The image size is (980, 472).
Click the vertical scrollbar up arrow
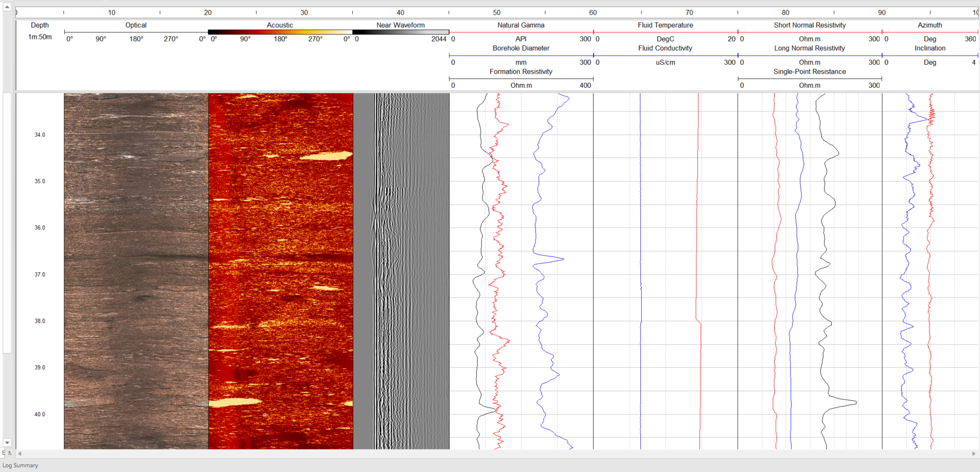coord(7,7)
